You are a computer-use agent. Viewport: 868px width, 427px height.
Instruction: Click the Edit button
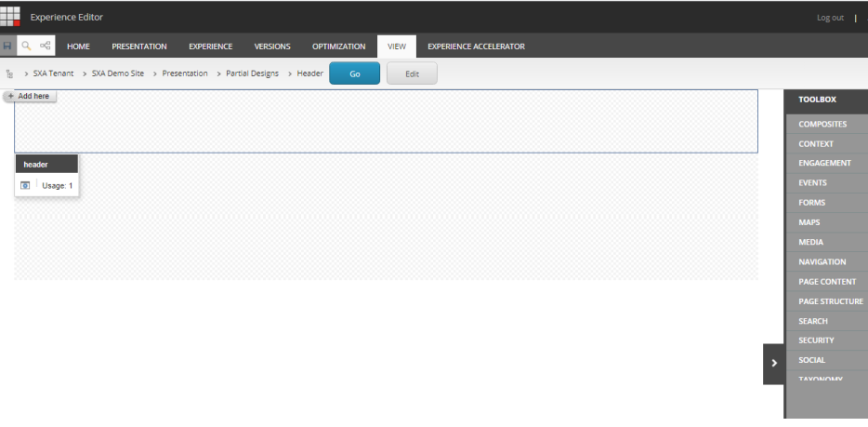412,73
